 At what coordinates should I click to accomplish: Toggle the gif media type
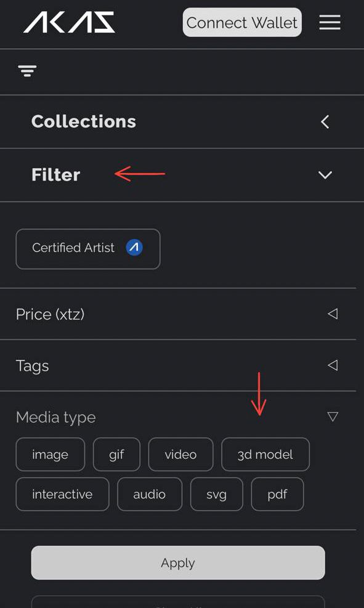pyautogui.click(x=116, y=455)
